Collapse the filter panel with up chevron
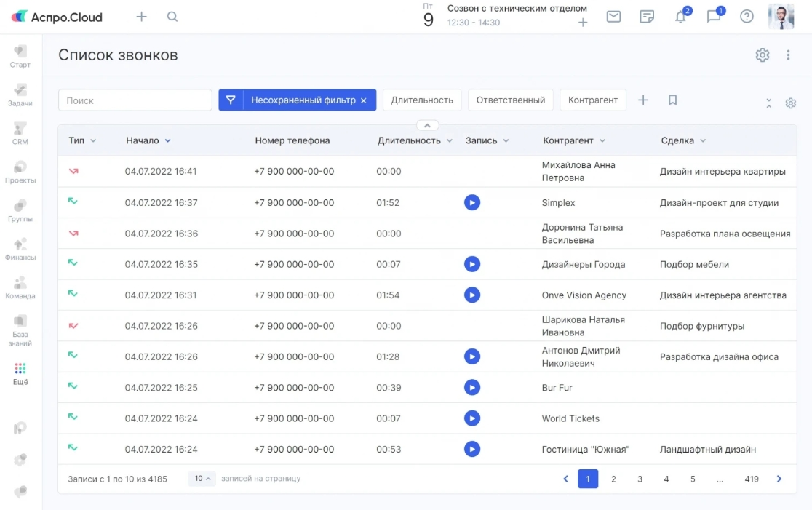 [428, 125]
